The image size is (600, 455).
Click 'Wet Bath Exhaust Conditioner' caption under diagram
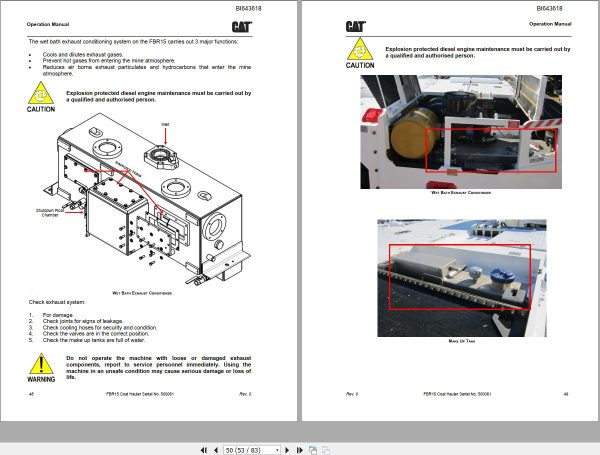(x=142, y=293)
